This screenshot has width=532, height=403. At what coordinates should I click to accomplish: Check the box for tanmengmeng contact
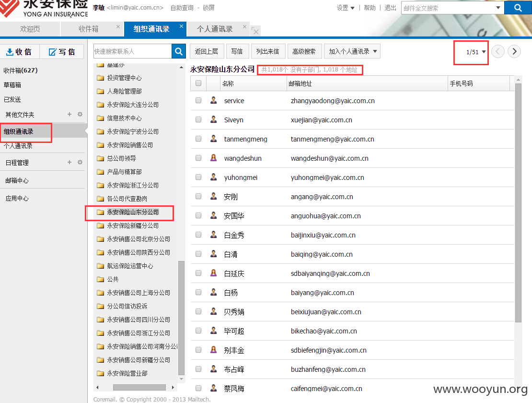[198, 139]
